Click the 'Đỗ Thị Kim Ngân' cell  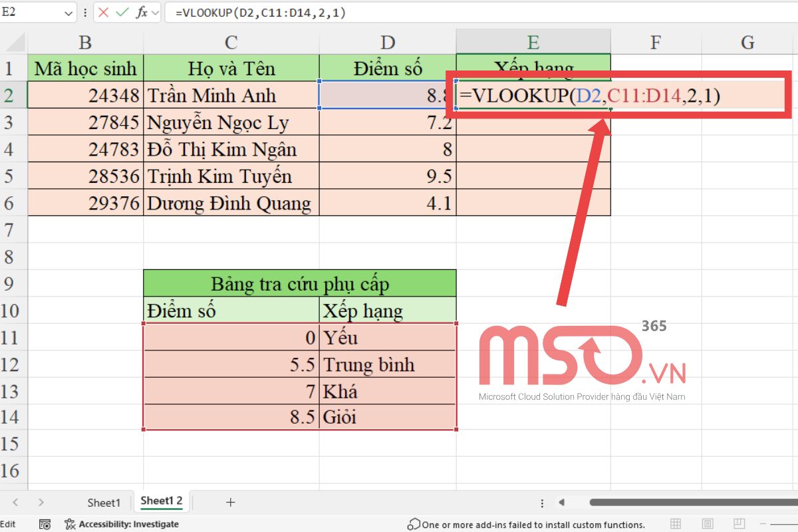click(x=231, y=149)
